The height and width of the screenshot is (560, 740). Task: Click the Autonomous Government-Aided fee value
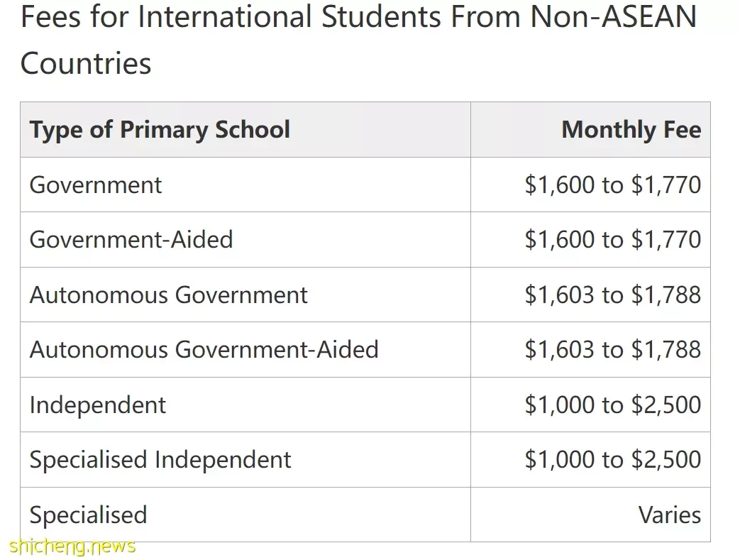click(x=613, y=350)
